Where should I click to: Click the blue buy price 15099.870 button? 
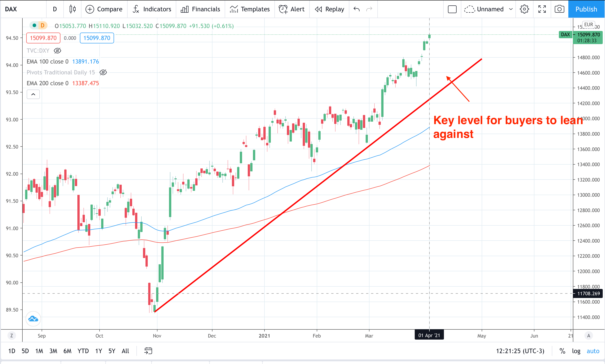click(97, 38)
